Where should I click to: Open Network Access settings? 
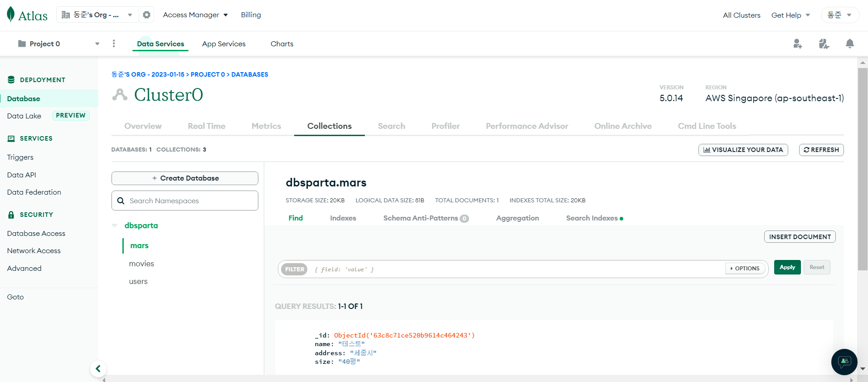pyautogui.click(x=34, y=250)
